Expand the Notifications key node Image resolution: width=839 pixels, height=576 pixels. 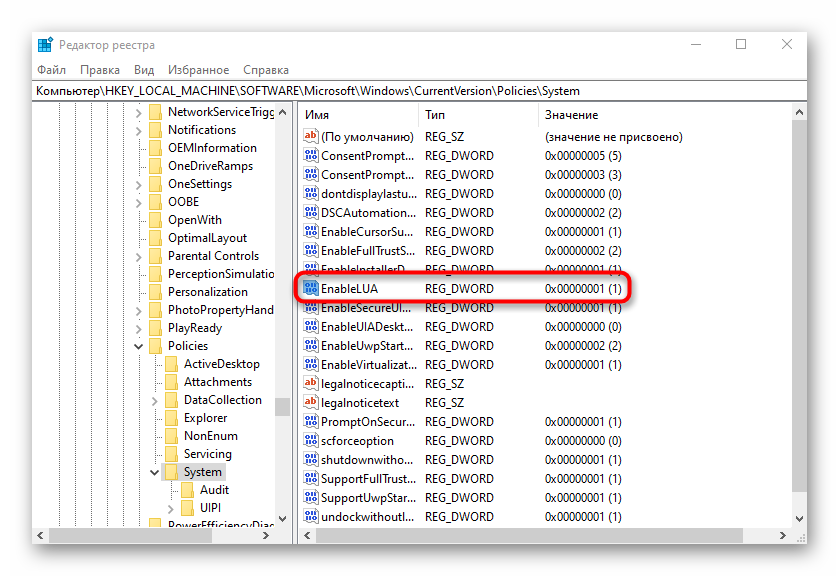click(x=138, y=130)
